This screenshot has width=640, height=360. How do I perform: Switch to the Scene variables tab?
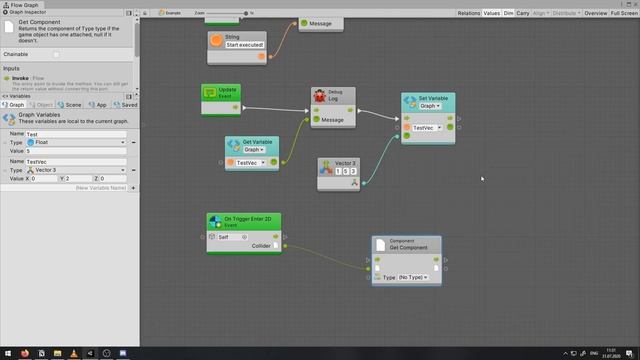coord(70,105)
